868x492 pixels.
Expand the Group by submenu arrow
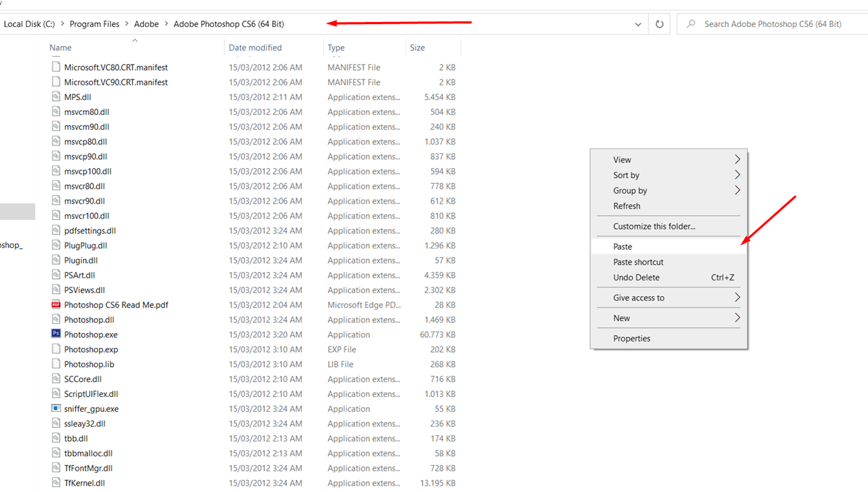point(737,190)
